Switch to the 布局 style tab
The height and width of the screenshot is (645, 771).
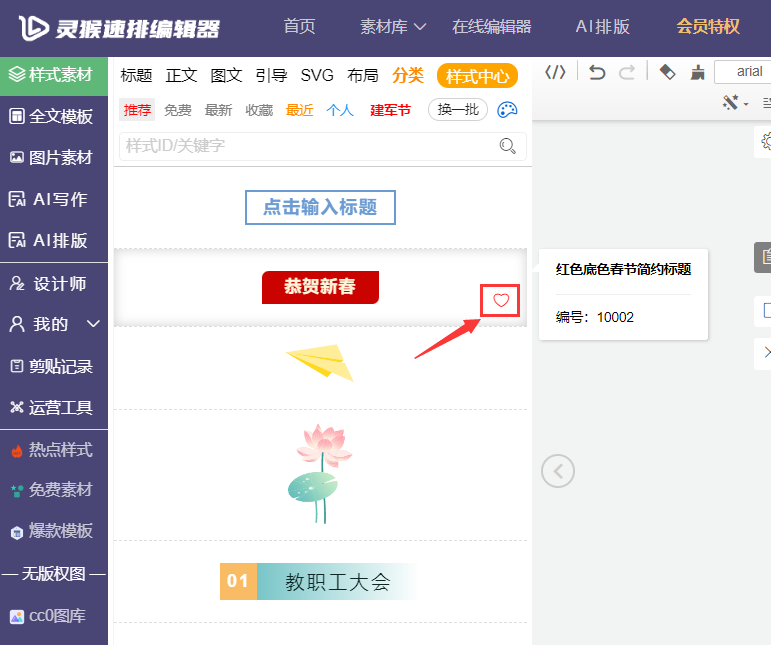(363, 75)
